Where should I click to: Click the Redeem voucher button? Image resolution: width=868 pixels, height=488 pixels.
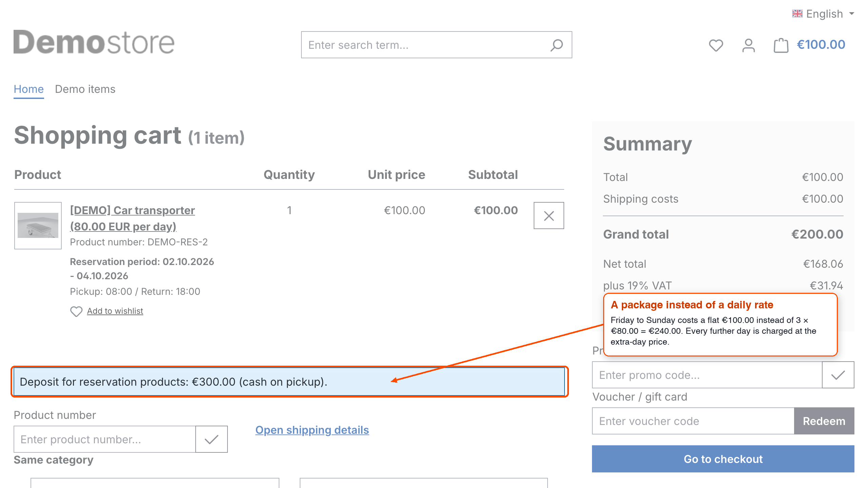click(824, 421)
